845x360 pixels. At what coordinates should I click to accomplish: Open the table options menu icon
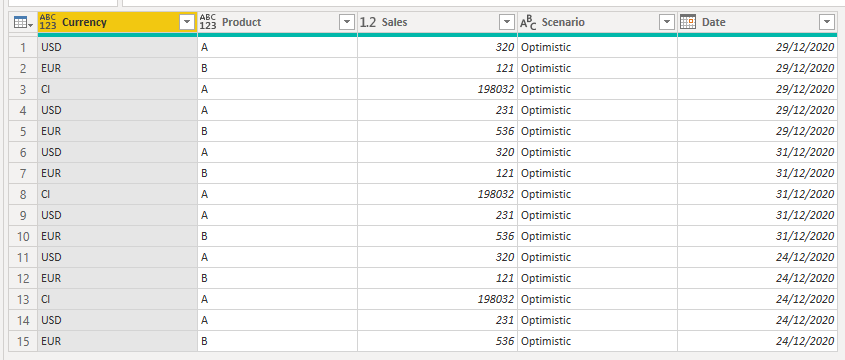pyautogui.click(x=23, y=23)
